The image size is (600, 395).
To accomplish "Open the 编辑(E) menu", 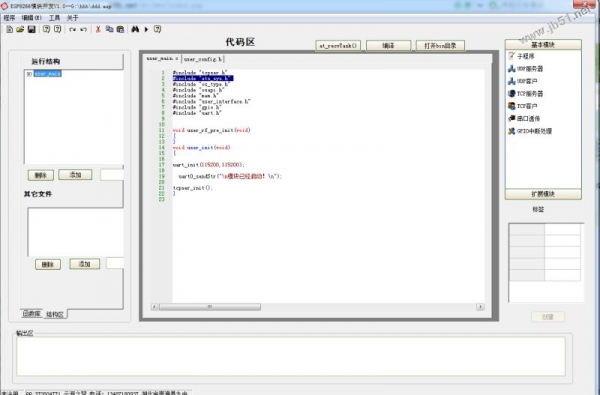I will click(31, 18).
